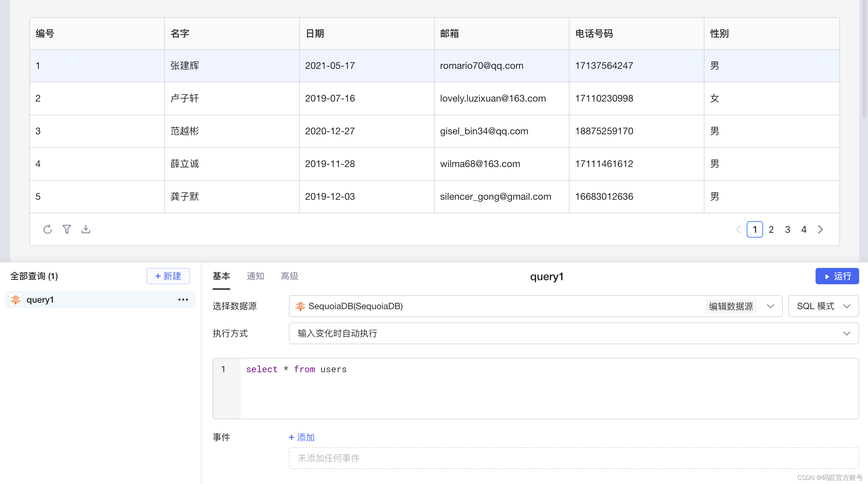Click the download data icon
868x484 pixels.
click(86, 229)
